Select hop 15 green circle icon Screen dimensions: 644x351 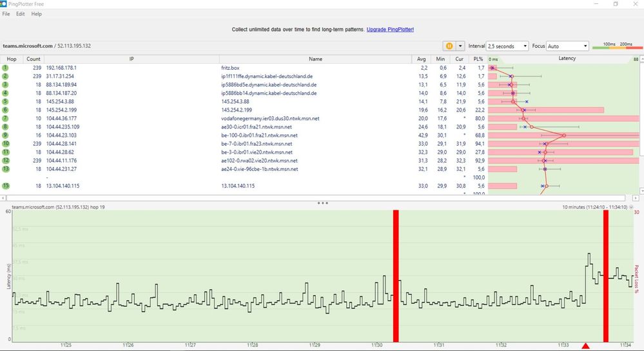(x=5, y=186)
